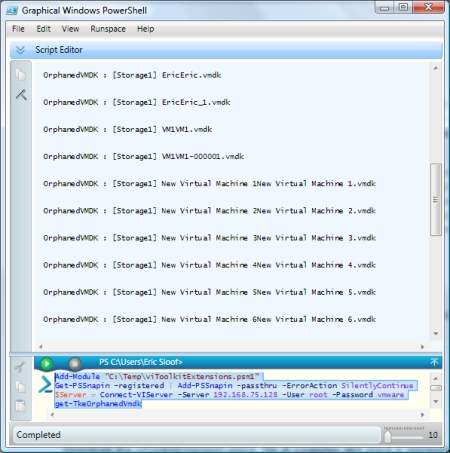Image resolution: width=450 pixels, height=453 pixels.
Task: Click the zoom value 10 in status bar
Action: (x=433, y=435)
